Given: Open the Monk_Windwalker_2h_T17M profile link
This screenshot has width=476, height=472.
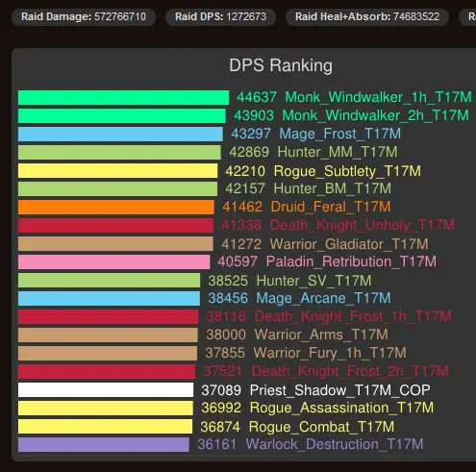Looking at the screenshot, I should click(375, 115).
